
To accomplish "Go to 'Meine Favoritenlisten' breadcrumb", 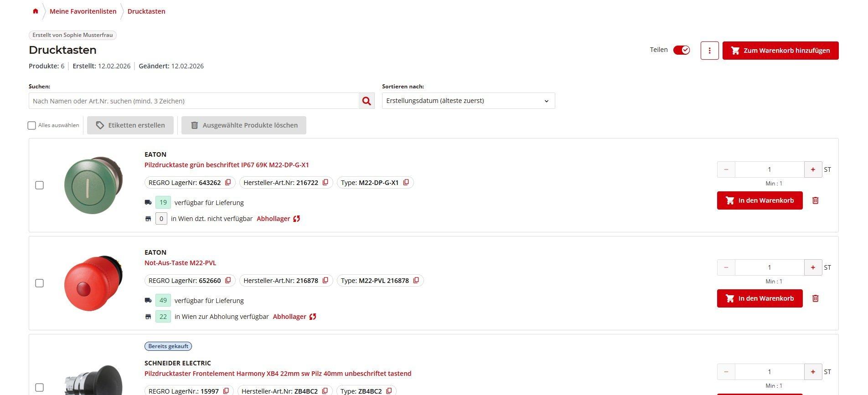I will pyautogui.click(x=83, y=11).
